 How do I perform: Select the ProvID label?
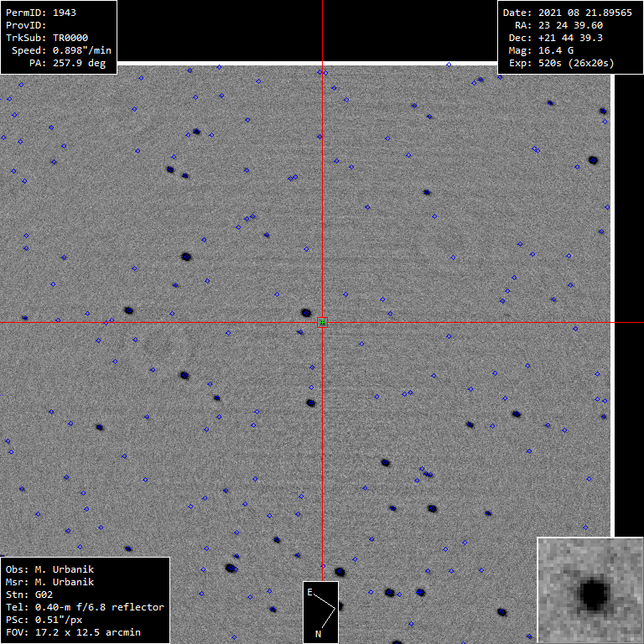[x=26, y=25]
